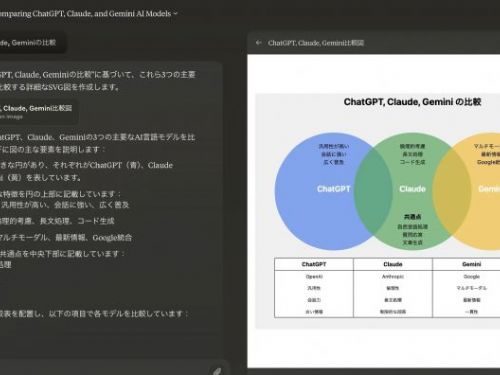Click the 共通点 label in diagram

pyautogui.click(x=412, y=217)
